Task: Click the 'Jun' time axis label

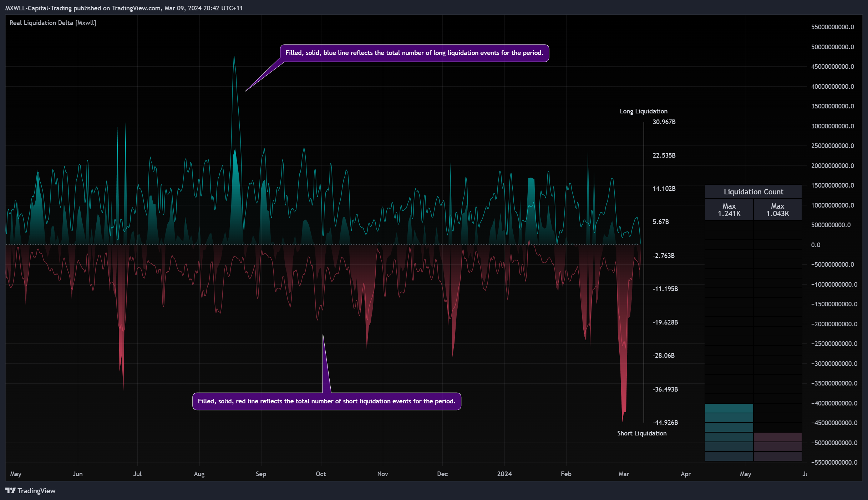Action: [77, 474]
